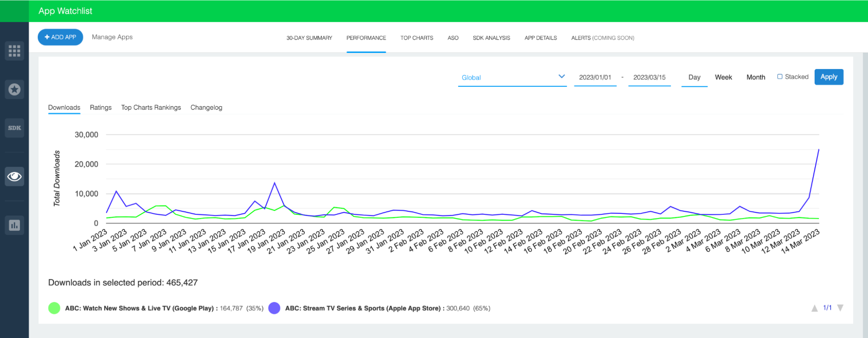868x338 pixels.
Task: Select Month granularity
Action: [x=756, y=77]
